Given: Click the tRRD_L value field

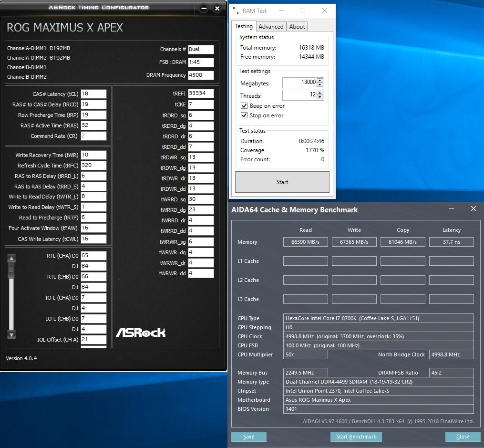Looking at the screenshot, I should click(93, 176).
